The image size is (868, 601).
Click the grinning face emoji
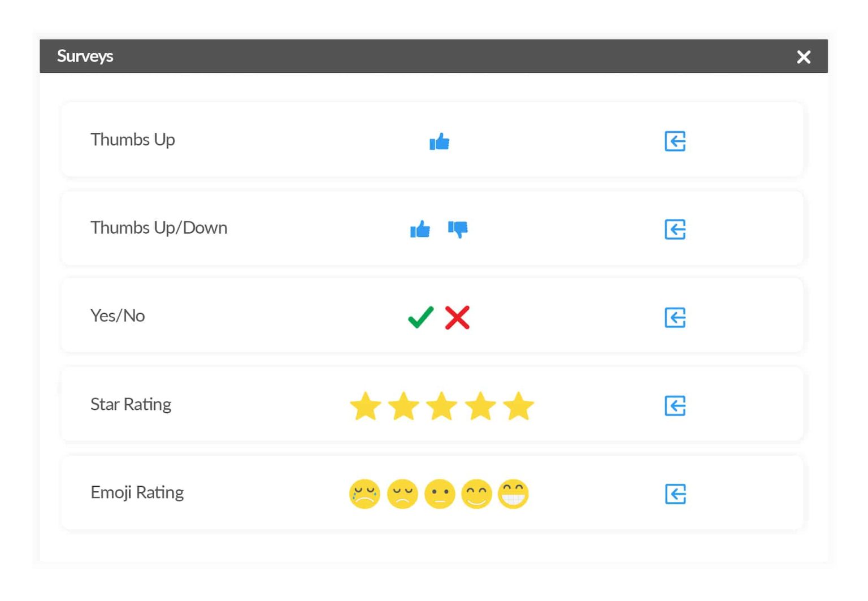pyautogui.click(x=513, y=494)
